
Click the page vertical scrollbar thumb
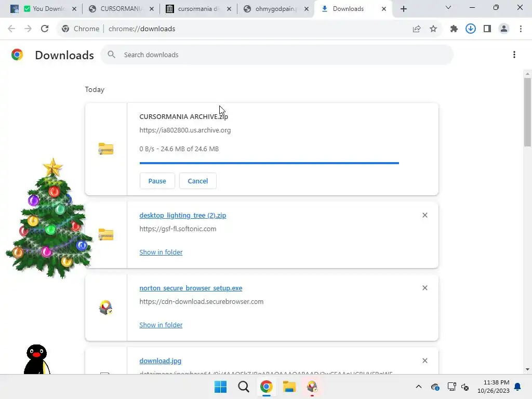(x=527, y=112)
